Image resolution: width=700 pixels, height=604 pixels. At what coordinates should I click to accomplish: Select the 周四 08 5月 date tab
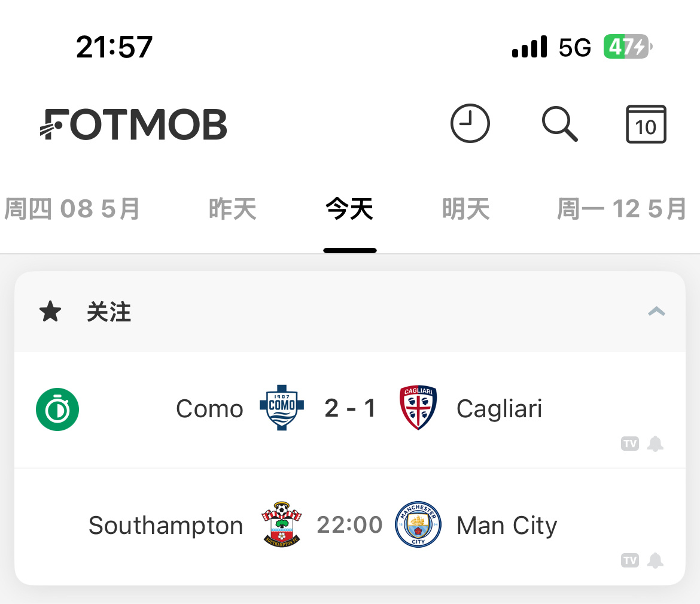pyautogui.click(x=72, y=209)
